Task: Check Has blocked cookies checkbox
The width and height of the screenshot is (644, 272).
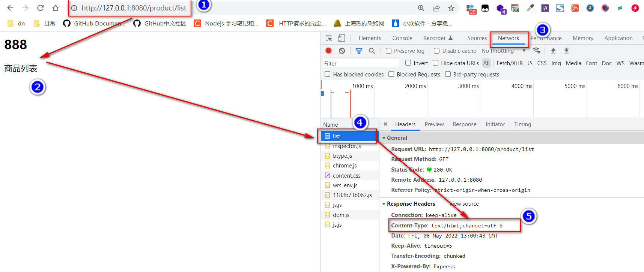Action: 328,74
